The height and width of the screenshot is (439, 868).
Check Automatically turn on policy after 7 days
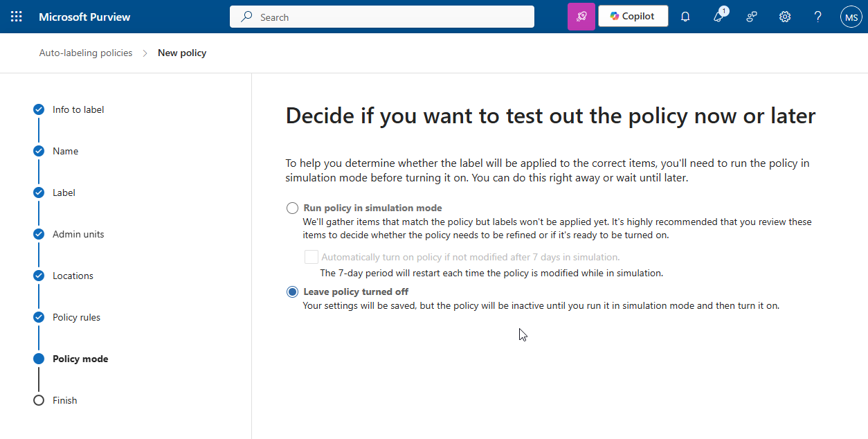coord(311,256)
